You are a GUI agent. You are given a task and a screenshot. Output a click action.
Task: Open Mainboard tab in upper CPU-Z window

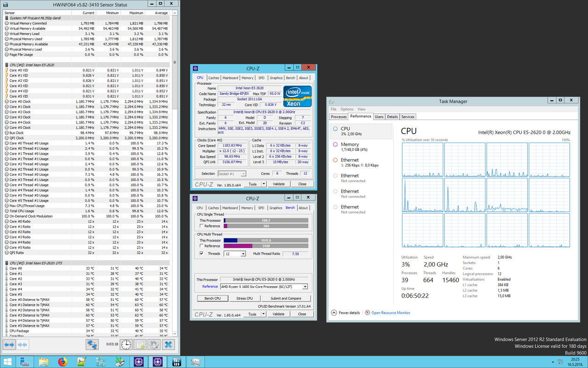pos(230,78)
